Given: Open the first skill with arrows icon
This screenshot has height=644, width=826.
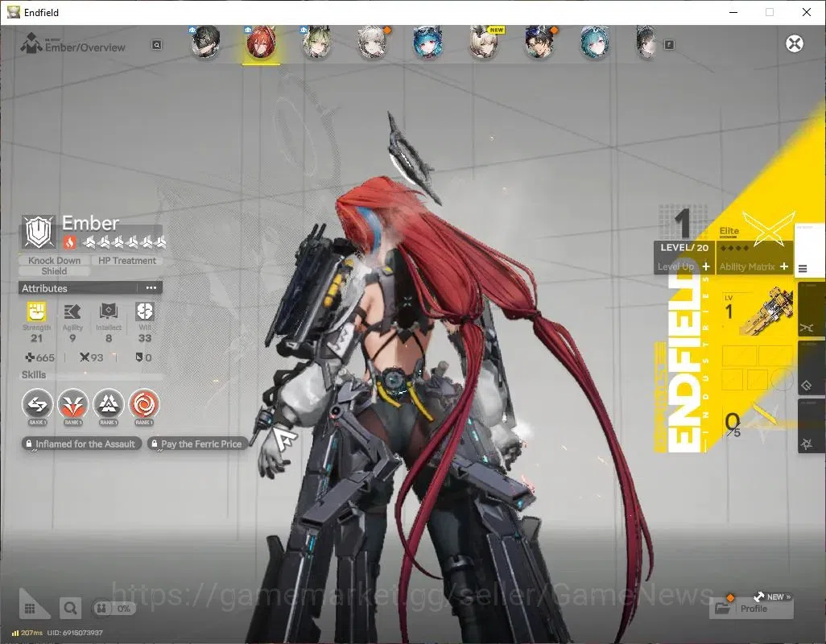Looking at the screenshot, I should click(37, 404).
